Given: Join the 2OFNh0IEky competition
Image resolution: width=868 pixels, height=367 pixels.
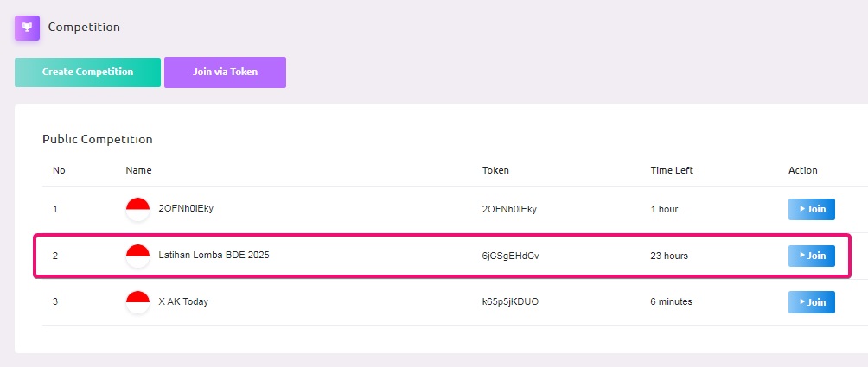Looking at the screenshot, I should (812, 210).
